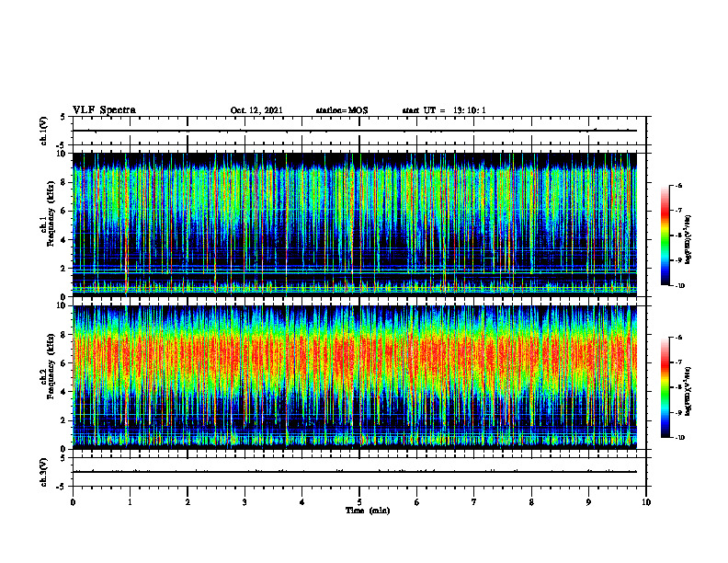The width and height of the screenshot is (728, 563).
Task: Click the "6" kHz tick of ch.2 spectrogram
Action: (64, 363)
